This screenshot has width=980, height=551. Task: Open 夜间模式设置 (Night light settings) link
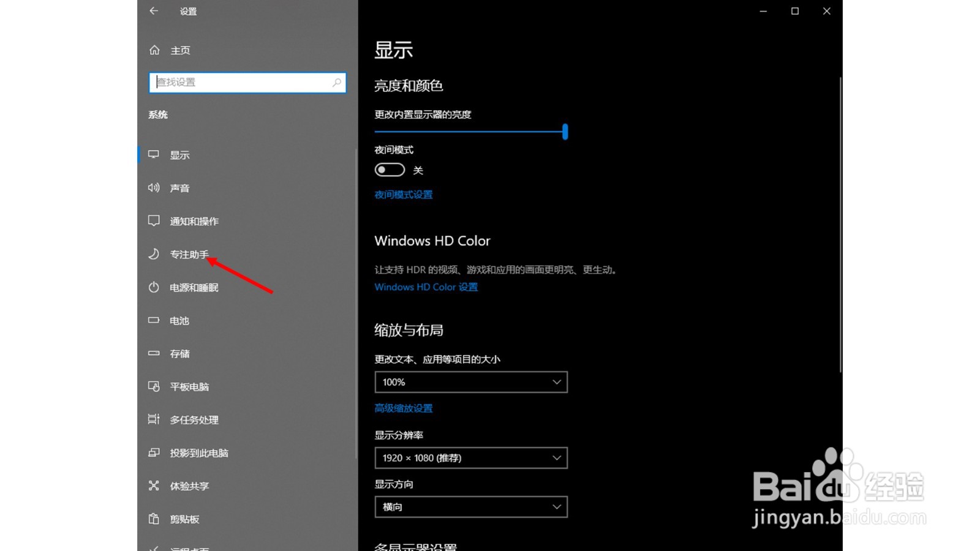[402, 194]
